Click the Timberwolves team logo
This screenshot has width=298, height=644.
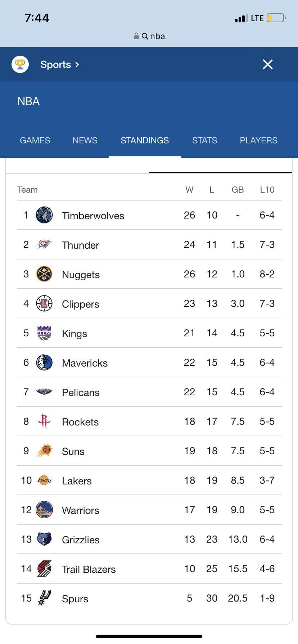tap(44, 215)
